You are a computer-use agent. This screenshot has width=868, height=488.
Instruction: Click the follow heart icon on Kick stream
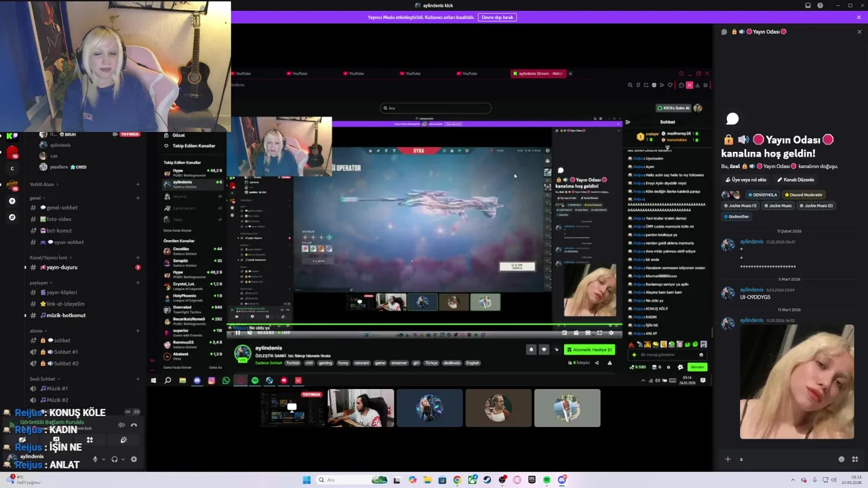click(x=543, y=350)
